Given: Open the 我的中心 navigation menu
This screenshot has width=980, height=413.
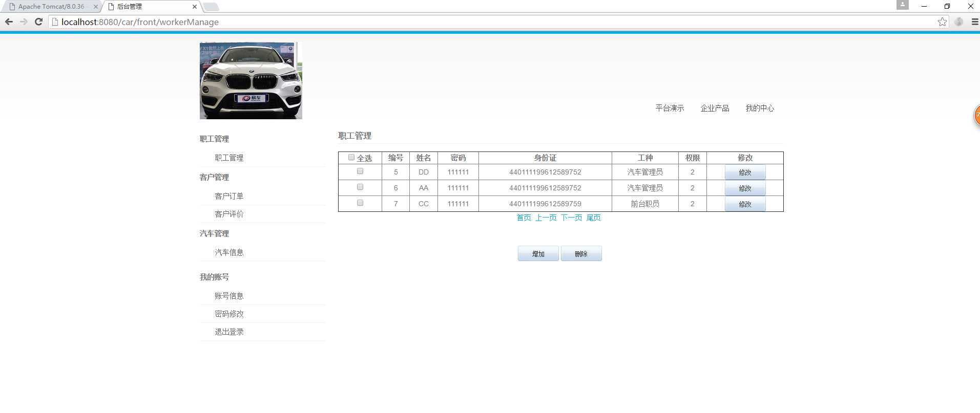Looking at the screenshot, I should (760, 108).
